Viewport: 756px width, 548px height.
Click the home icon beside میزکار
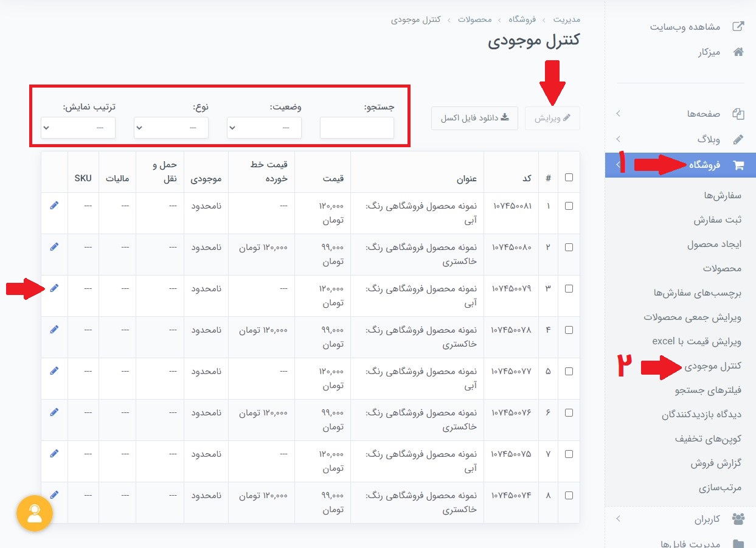tap(738, 52)
